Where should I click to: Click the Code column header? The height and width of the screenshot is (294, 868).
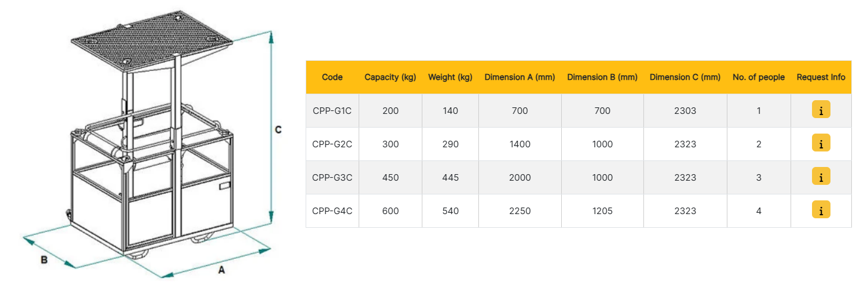(332, 77)
